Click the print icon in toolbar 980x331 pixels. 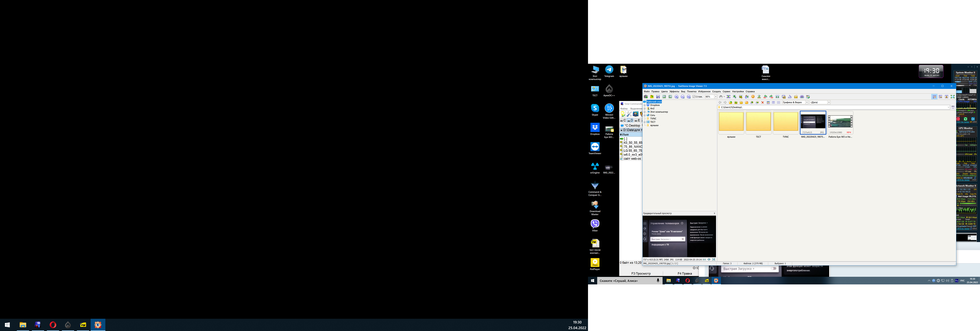(802, 97)
